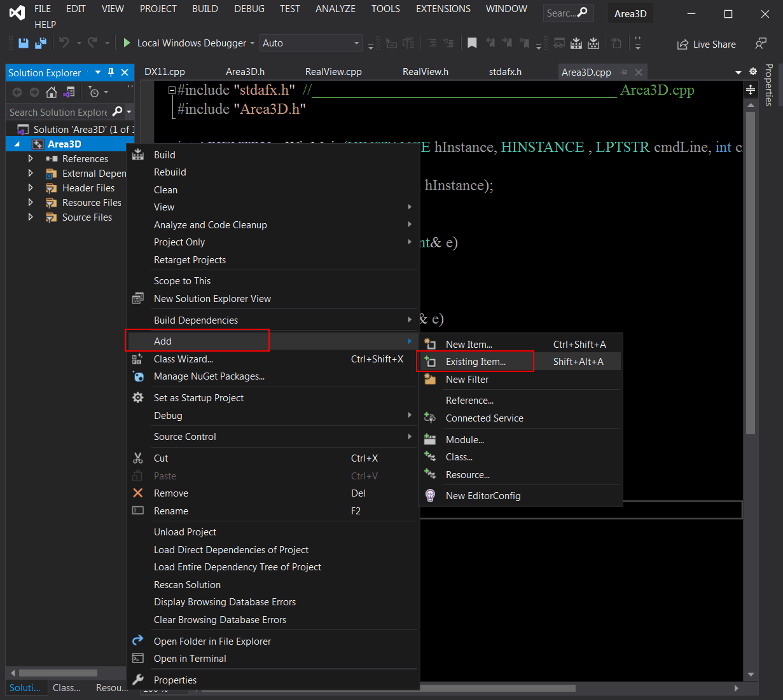783x700 pixels.
Task: Click the Save icon in toolbar
Action: 24,43
